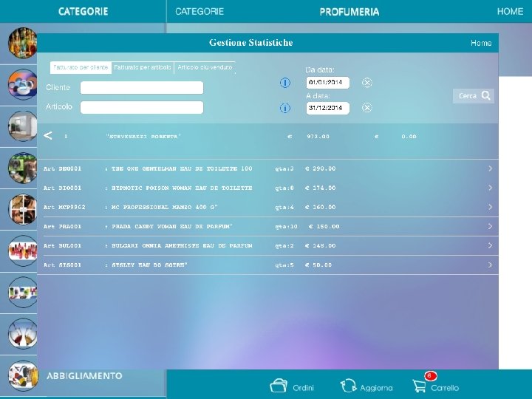Image resolution: width=532 pixels, height=399 pixels.
Task: Click the amount € 290.00
Action: 320,168
